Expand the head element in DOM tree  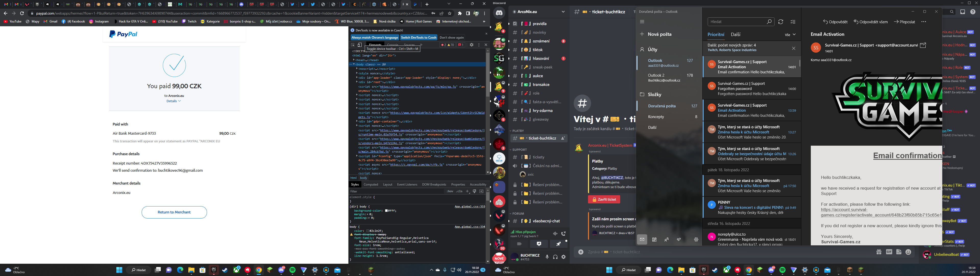[x=354, y=60]
